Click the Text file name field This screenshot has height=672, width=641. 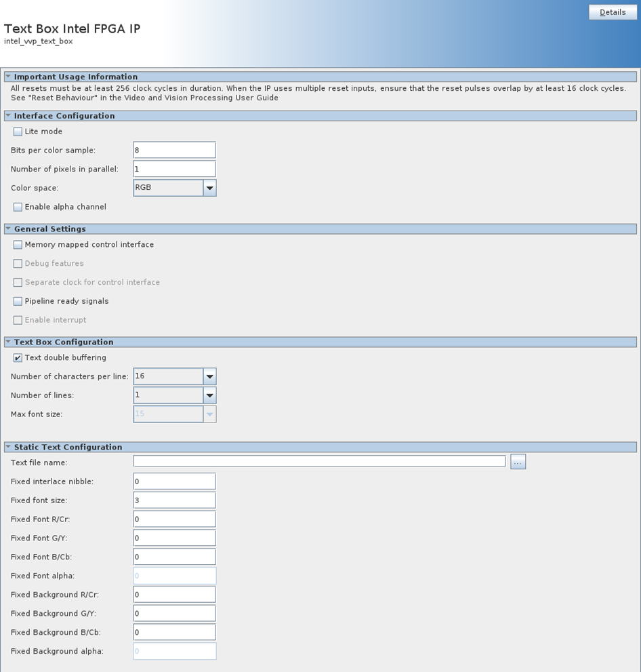319,461
